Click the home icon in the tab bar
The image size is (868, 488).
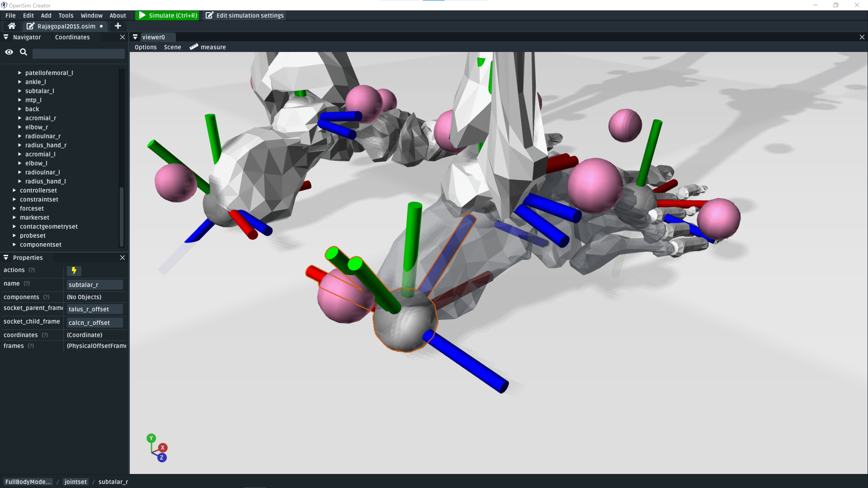[12, 26]
